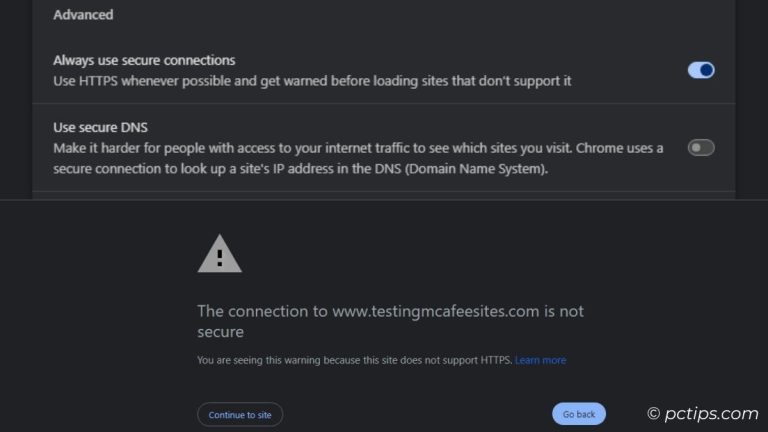Click the copyright symbol beside pctips.com
This screenshot has width=768, height=432.
(654, 413)
